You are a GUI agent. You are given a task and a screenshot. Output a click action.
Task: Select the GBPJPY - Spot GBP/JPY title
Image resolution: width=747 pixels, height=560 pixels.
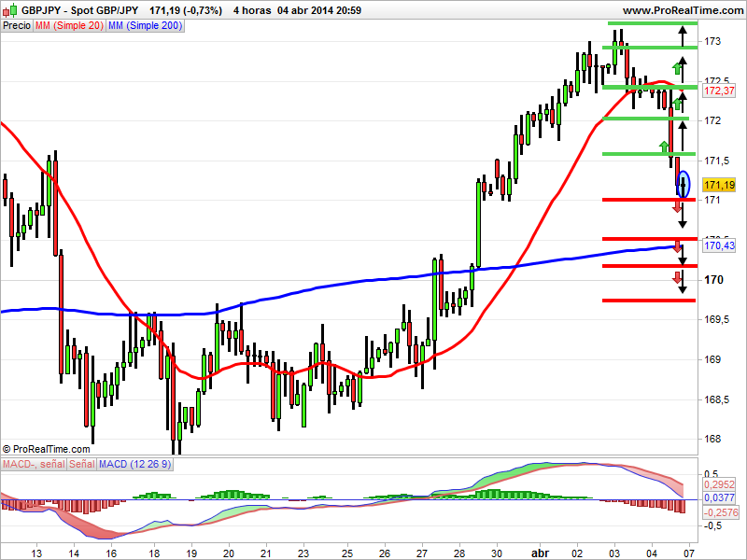click(x=80, y=10)
